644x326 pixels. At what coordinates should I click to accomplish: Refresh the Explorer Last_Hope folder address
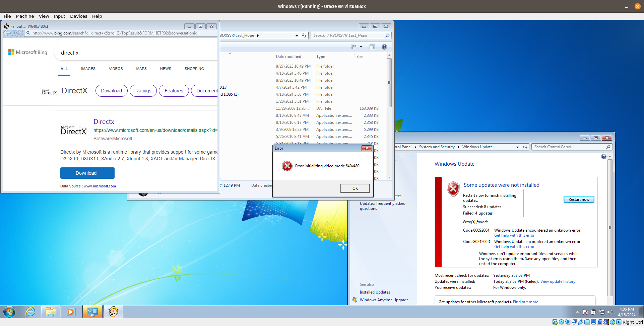[x=304, y=35]
